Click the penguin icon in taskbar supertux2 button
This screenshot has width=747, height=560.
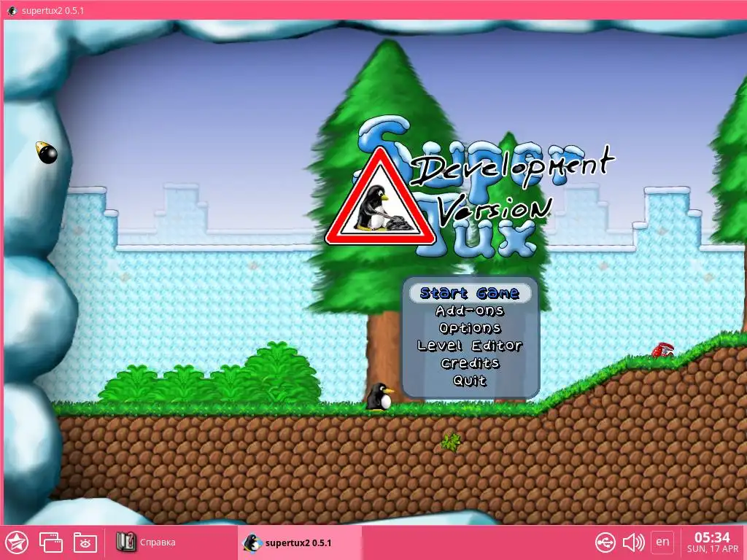(252, 542)
